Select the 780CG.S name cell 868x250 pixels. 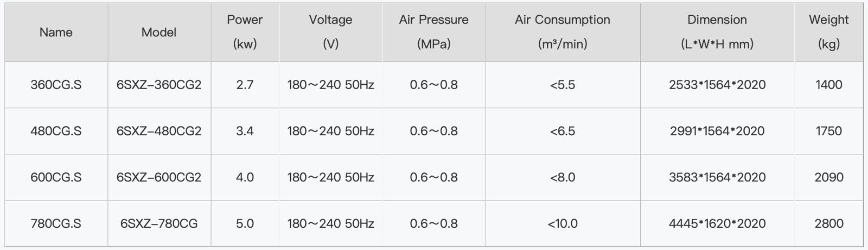(x=56, y=223)
